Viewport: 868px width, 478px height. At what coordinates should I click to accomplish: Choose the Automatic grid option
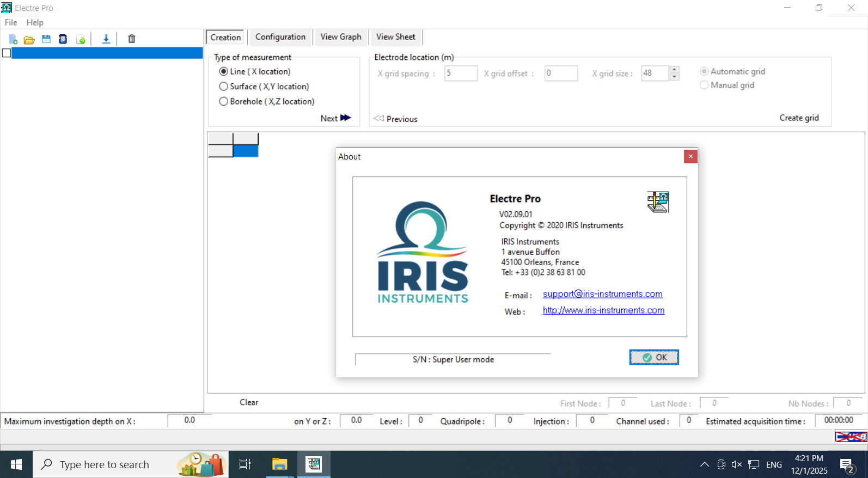(733, 71)
